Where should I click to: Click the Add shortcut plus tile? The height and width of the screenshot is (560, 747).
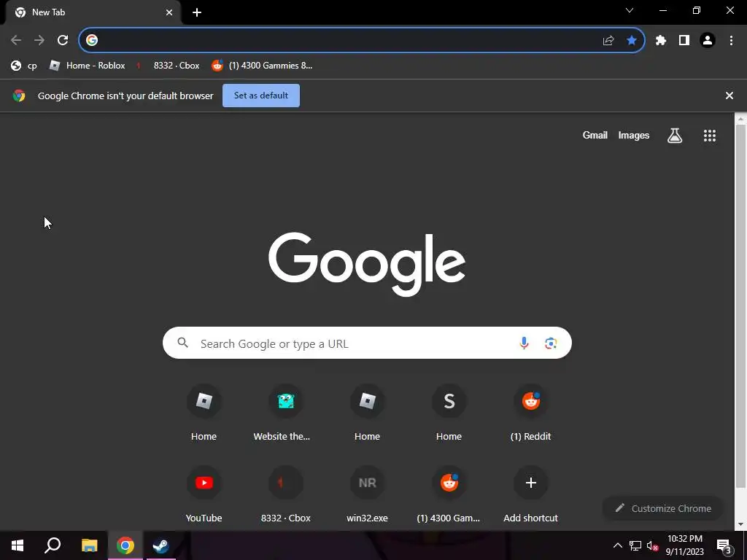pyautogui.click(x=531, y=495)
